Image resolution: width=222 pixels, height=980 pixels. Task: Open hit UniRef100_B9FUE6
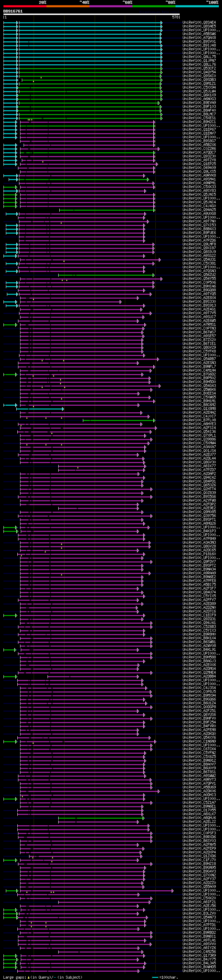(x=199, y=233)
